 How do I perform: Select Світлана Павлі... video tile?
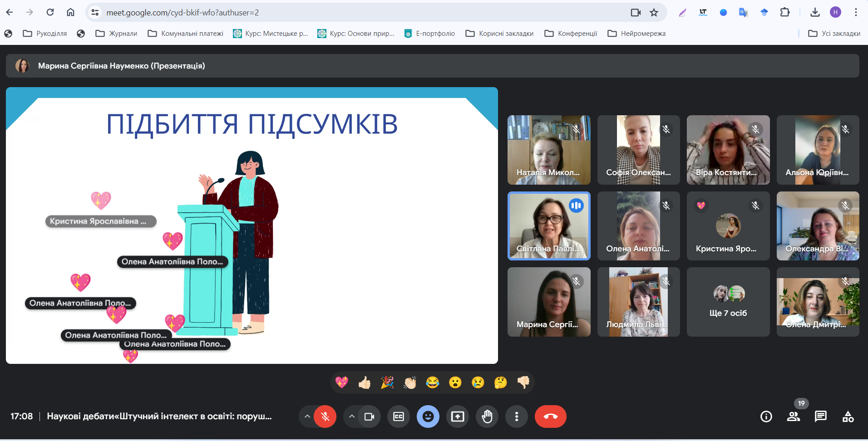pos(549,226)
